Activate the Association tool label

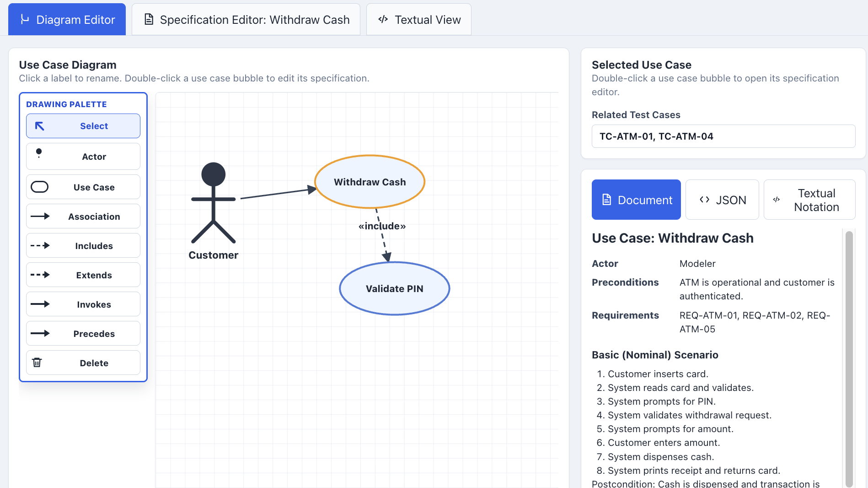point(94,217)
